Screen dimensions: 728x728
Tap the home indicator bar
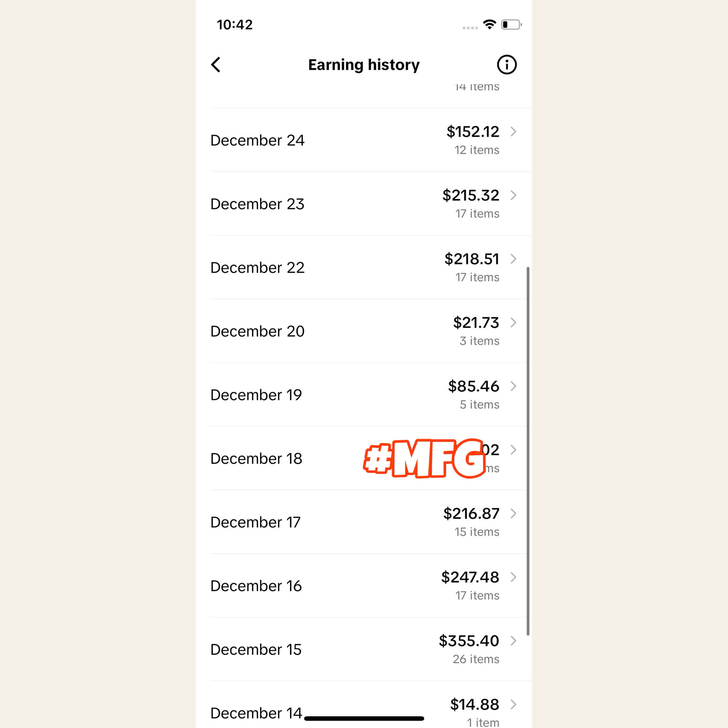(x=364, y=719)
